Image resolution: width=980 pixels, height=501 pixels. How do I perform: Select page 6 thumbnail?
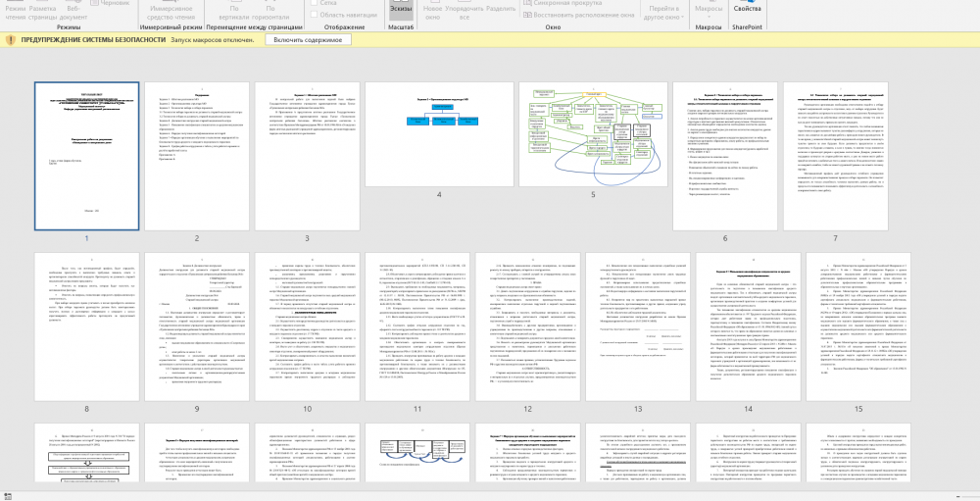coord(725,156)
